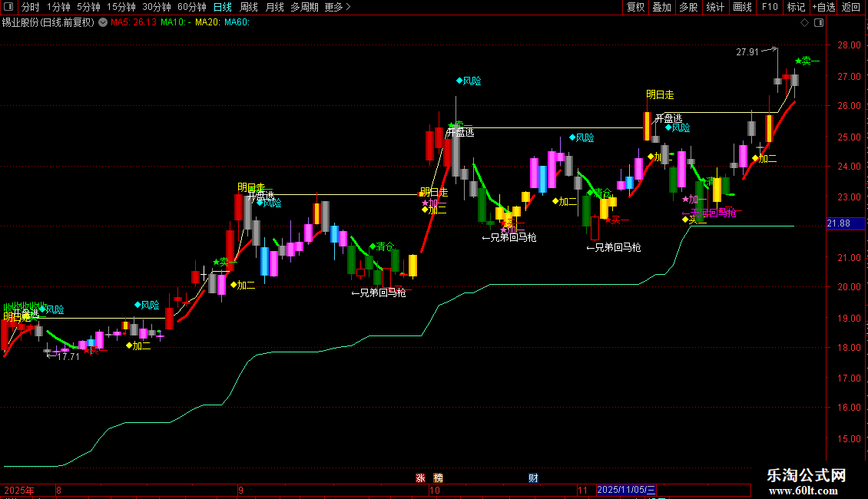Viewport: 868px width, 499px height.
Task: Click 返回 to go back
Action: click(851, 7)
